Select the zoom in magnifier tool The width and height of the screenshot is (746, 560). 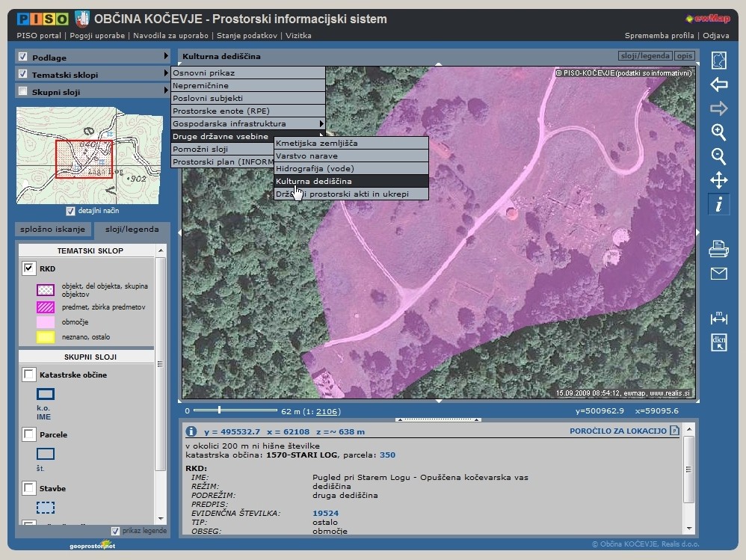[718, 132]
